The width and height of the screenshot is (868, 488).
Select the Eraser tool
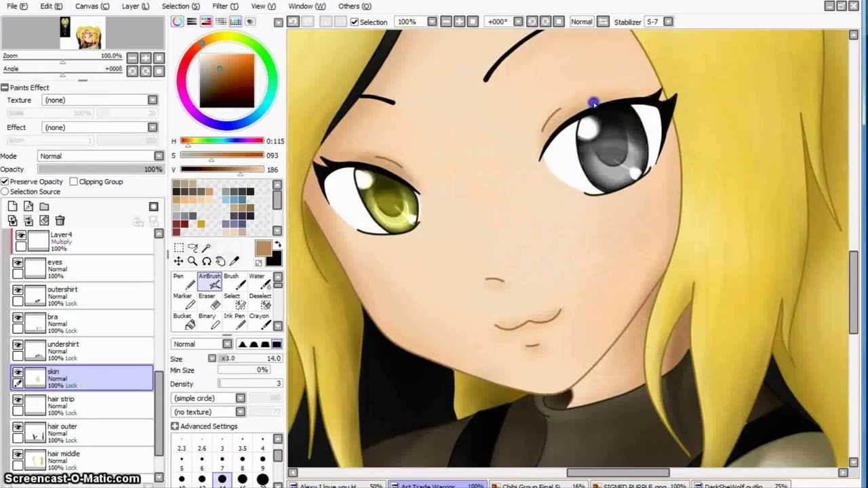[210, 301]
